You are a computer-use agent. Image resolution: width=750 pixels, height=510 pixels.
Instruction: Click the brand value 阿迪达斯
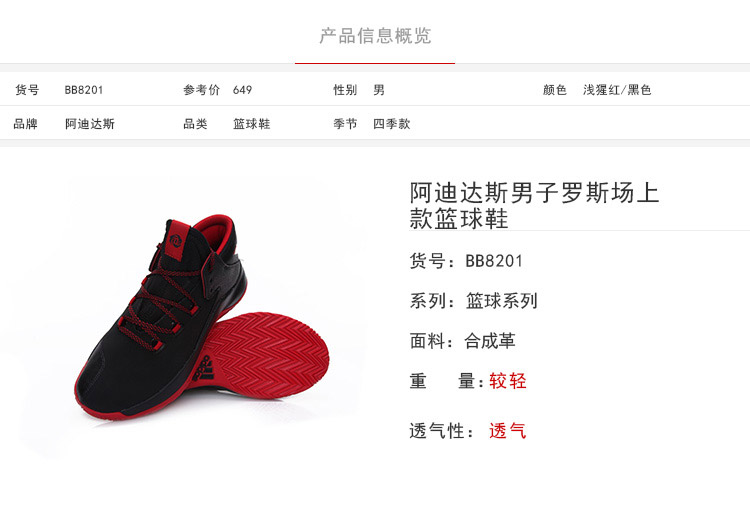(x=90, y=124)
